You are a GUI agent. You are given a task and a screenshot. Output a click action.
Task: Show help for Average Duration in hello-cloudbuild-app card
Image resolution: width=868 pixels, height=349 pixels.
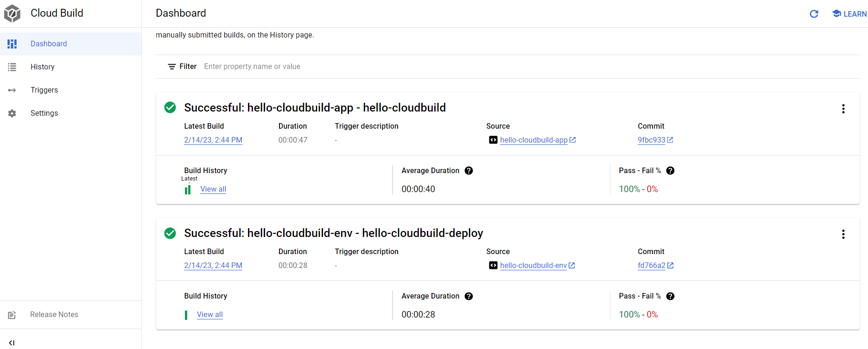[x=469, y=171]
